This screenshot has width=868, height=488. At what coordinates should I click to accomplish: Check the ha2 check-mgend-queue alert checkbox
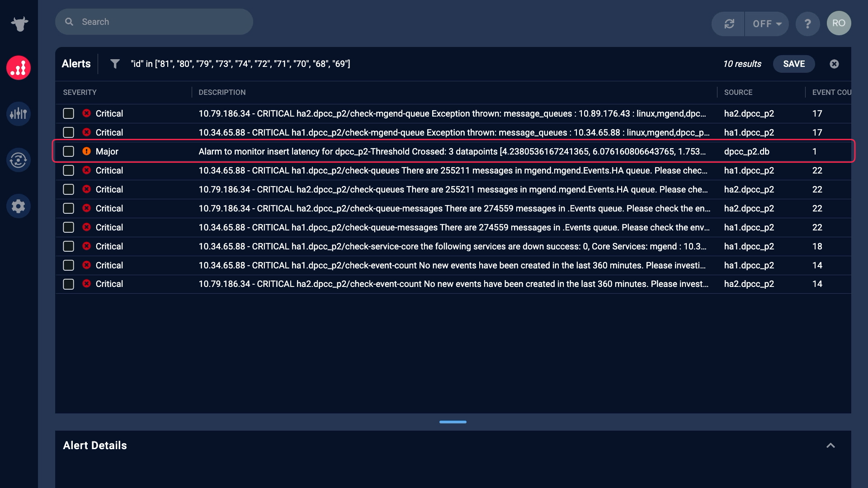68,113
